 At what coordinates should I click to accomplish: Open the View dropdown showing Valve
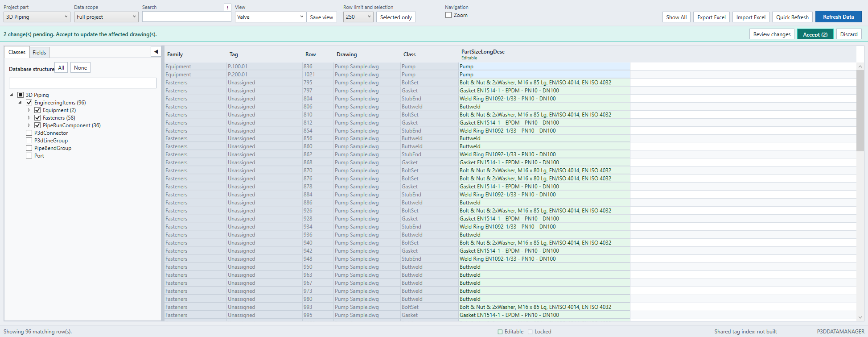point(270,17)
